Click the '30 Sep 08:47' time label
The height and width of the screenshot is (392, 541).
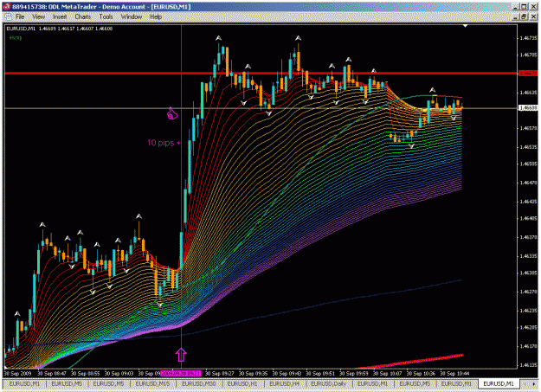[x=52, y=373]
